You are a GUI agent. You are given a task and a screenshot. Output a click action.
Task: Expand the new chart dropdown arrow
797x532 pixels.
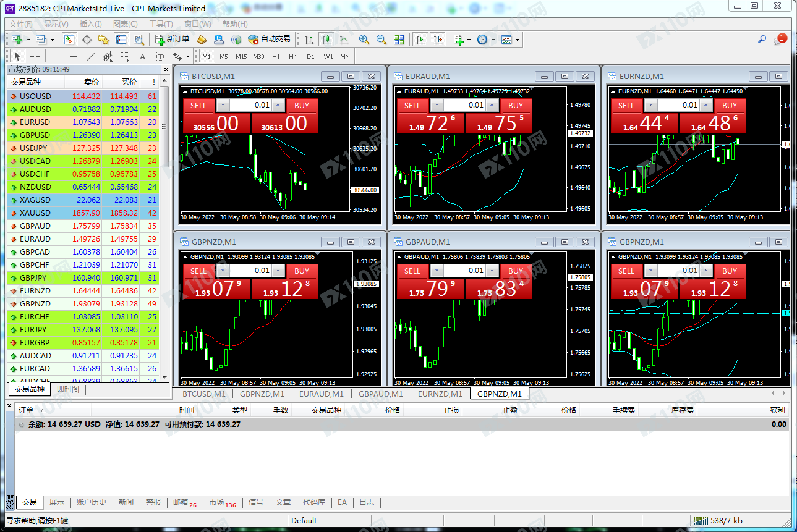tap(23, 40)
